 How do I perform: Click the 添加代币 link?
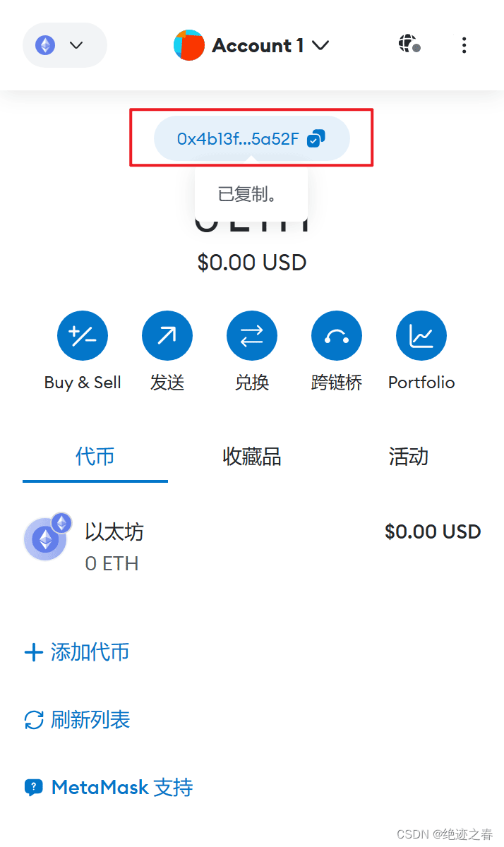(77, 651)
